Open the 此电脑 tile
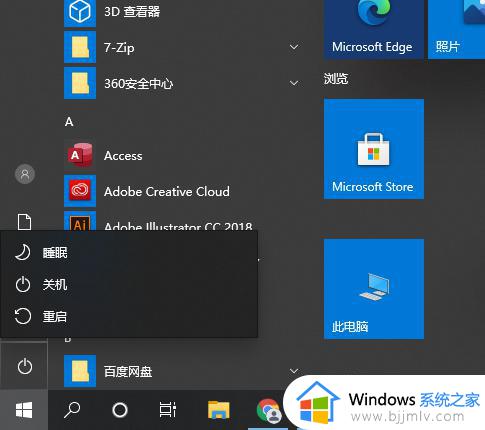The height and width of the screenshot is (430, 485). [x=374, y=289]
